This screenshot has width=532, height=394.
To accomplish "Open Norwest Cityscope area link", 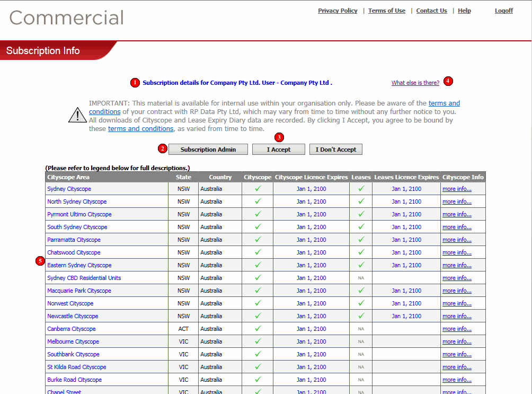I will point(70,303).
